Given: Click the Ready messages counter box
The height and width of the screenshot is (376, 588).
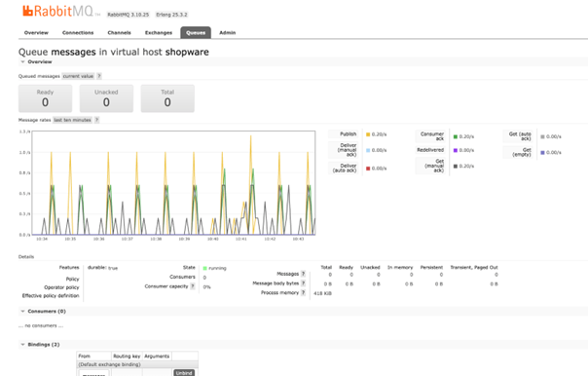Looking at the screenshot, I should pos(46,98).
